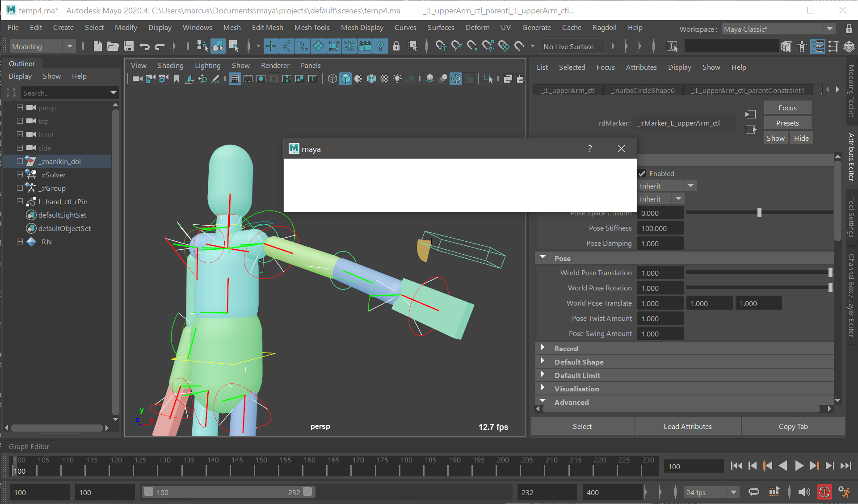Image resolution: width=858 pixels, height=504 pixels.
Task: Toggle the viewport grid icon
Action: pyautogui.click(x=235, y=79)
